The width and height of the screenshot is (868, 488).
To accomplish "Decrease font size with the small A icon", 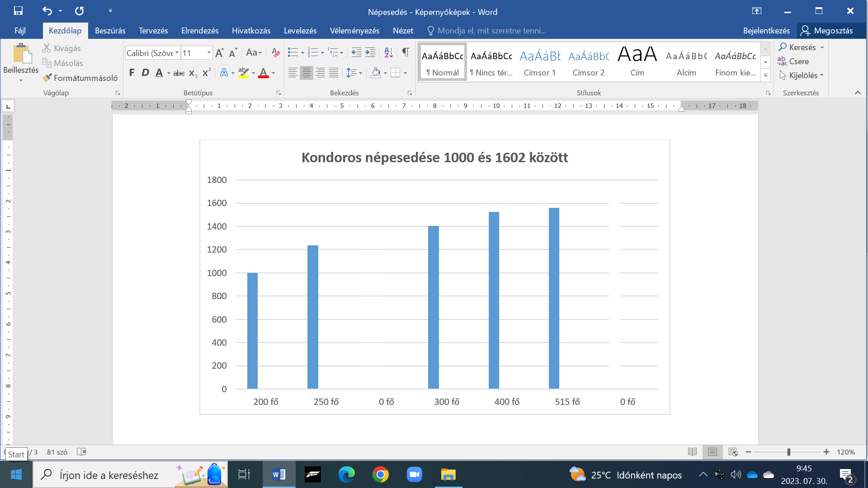I will click(233, 53).
